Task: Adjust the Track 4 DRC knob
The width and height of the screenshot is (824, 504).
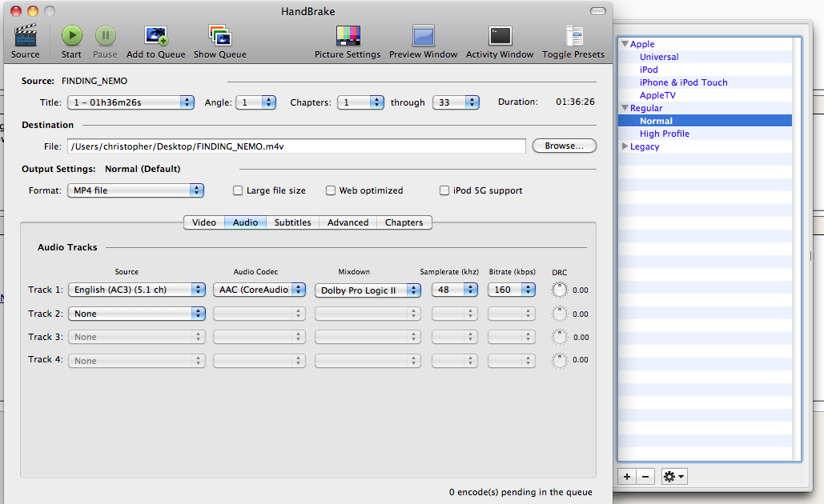Action: 560,360
